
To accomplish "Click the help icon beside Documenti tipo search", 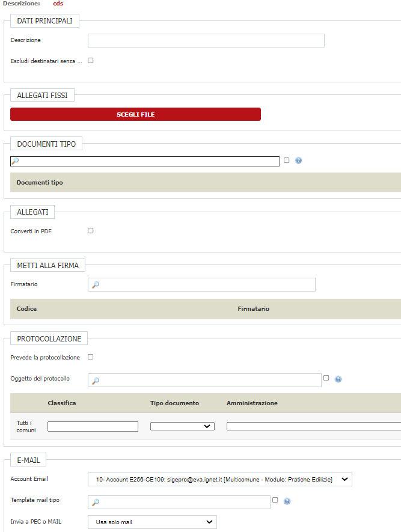I will tap(298, 161).
